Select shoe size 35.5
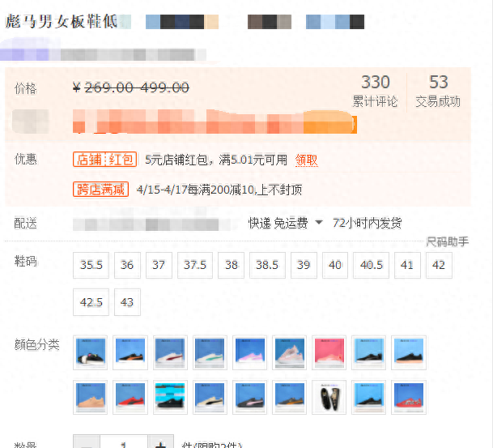 pyautogui.click(x=90, y=265)
